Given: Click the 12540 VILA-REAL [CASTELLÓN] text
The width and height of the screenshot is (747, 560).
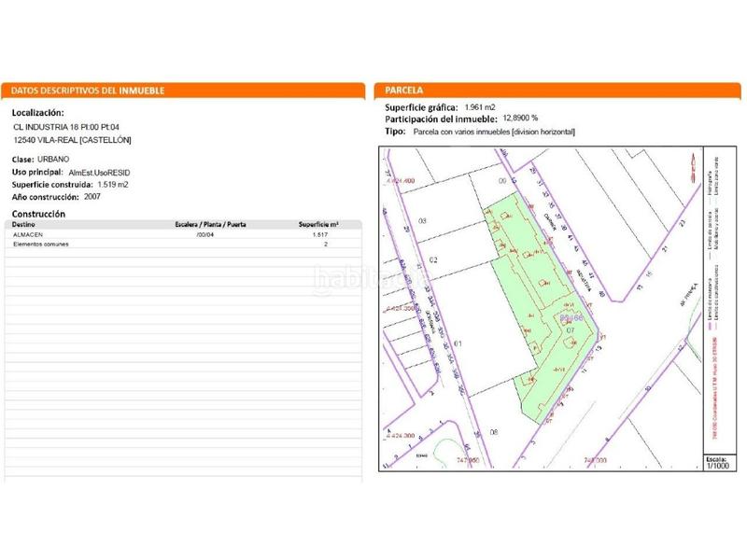Looking at the screenshot, I should (72, 140).
